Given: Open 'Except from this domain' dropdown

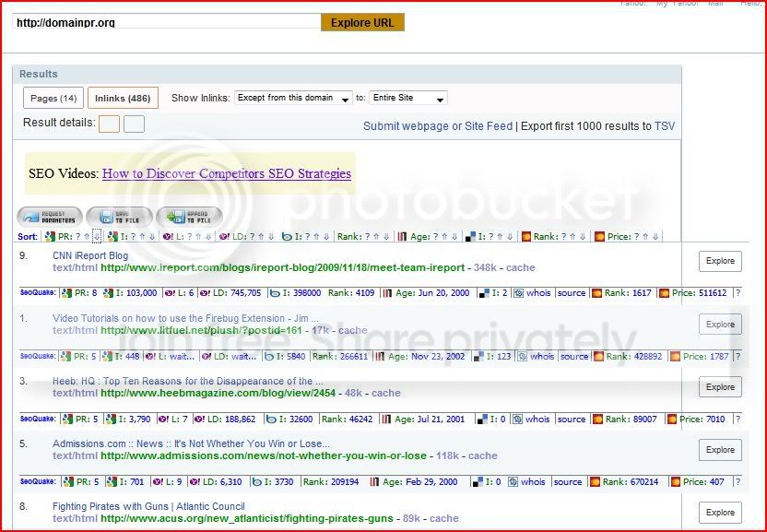Looking at the screenshot, I should 293,98.
